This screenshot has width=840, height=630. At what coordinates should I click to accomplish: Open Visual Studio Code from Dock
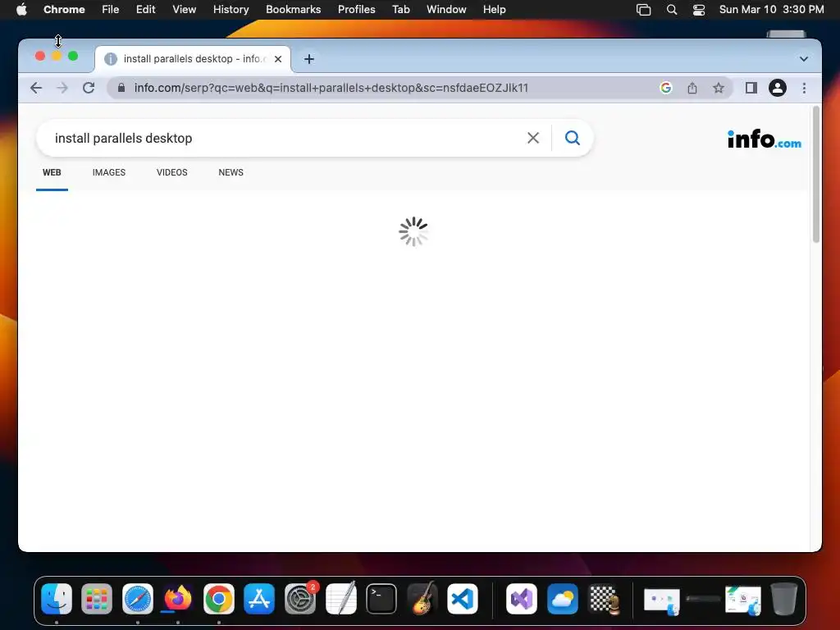(x=463, y=599)
